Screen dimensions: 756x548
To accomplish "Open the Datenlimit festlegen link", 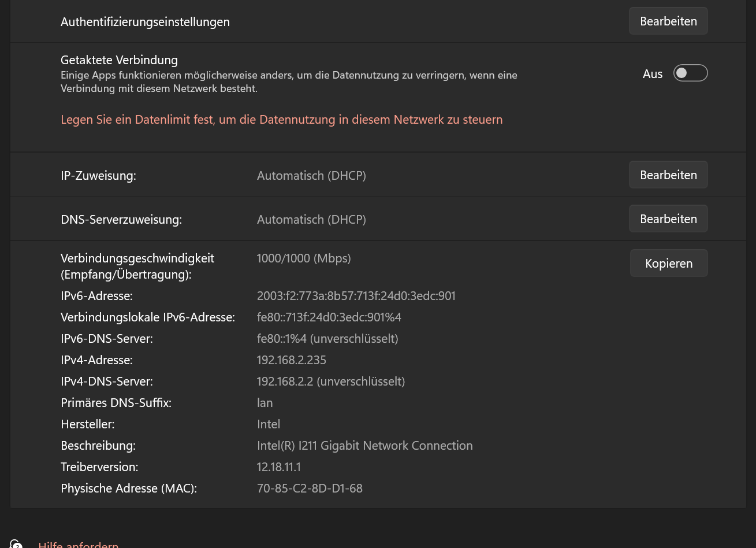I will point(281,120).
